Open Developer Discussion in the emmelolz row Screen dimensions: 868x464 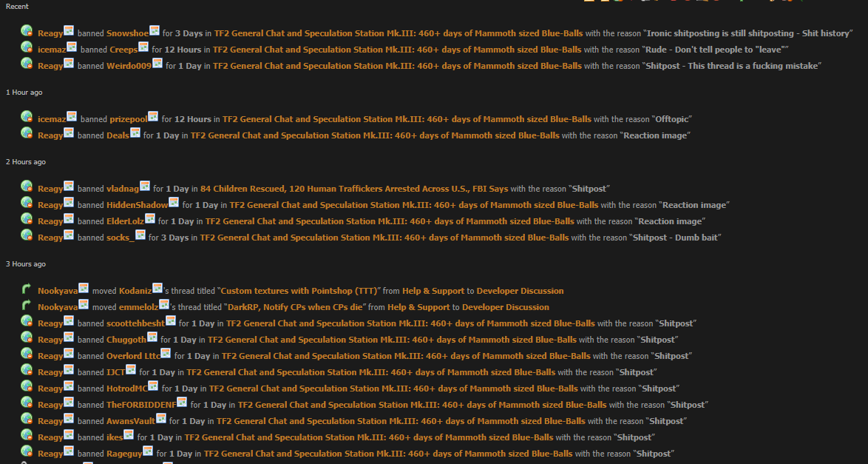[506, 307]
